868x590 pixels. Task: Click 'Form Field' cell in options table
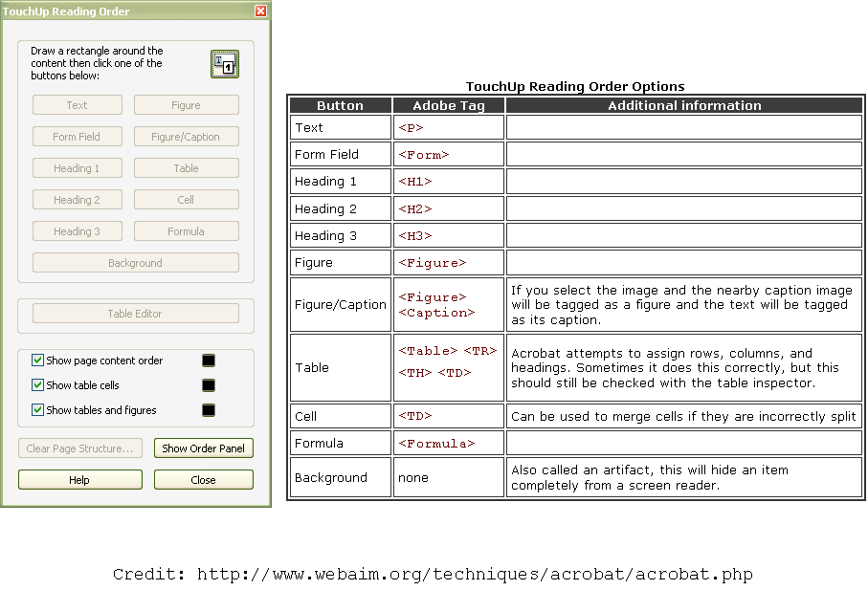click(341, 154)
